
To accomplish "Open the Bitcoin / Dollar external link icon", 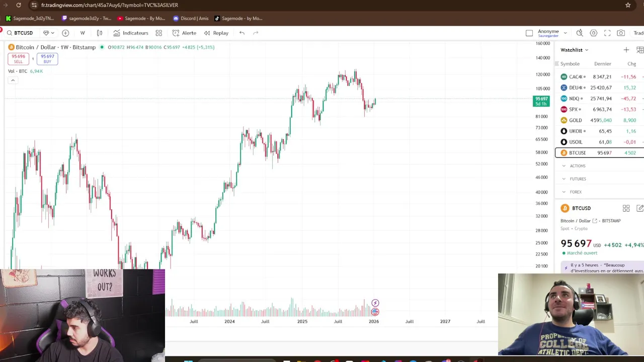I will [595, 221].
